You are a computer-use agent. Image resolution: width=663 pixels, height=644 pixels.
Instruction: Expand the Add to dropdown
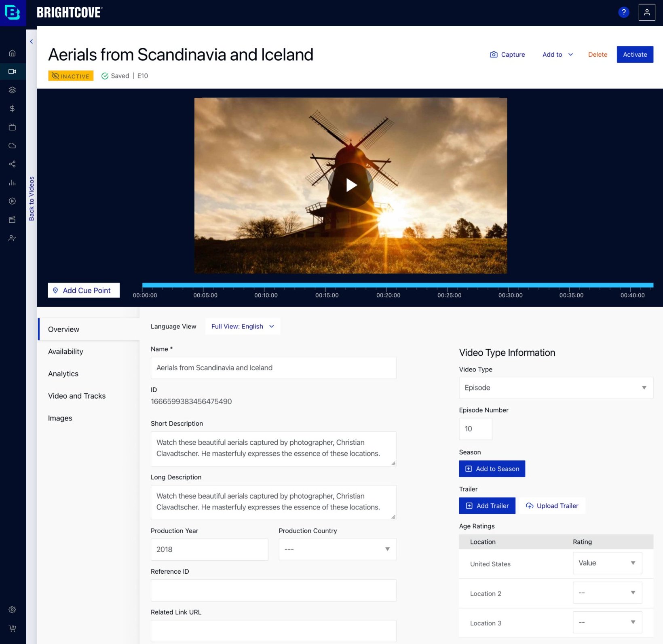(557, 55)
